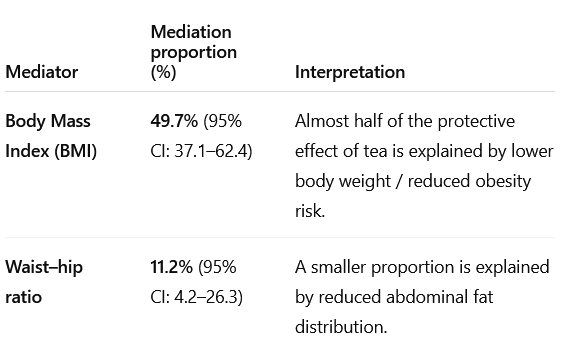The height and width of the screenshot is (361, 569).
Task: Click the Interpretation column header
Action: [x=350, y=72]
